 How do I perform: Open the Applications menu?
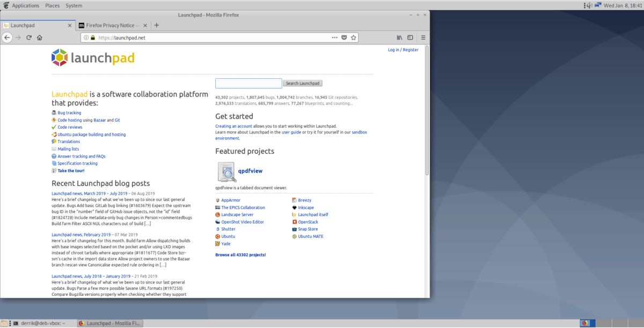[24, 5]
